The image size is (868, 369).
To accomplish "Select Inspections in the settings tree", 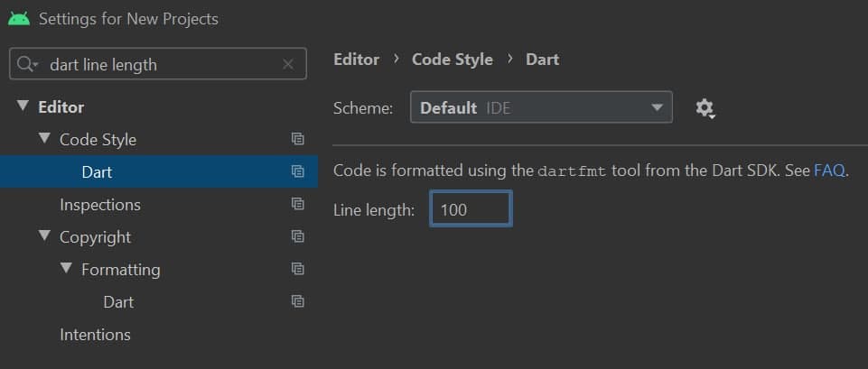I will pos(100,205).
